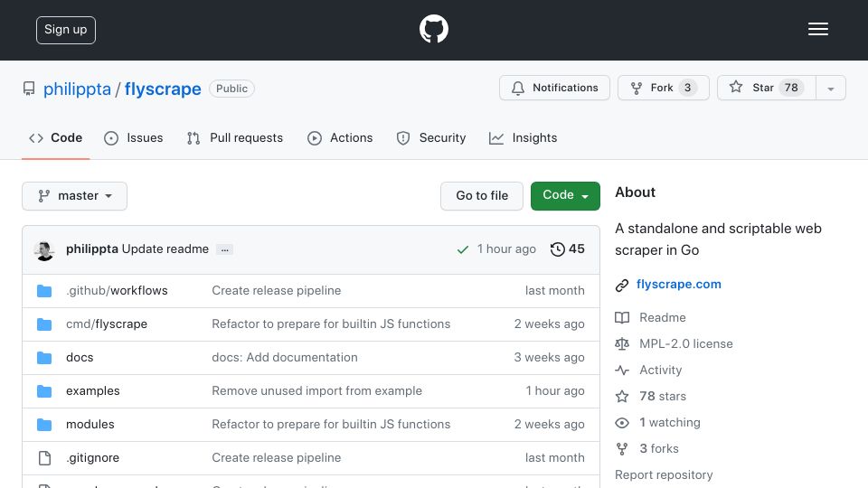Star the flyscrape repository
This screenshot has height=488, width=868.
pos(766,88)
